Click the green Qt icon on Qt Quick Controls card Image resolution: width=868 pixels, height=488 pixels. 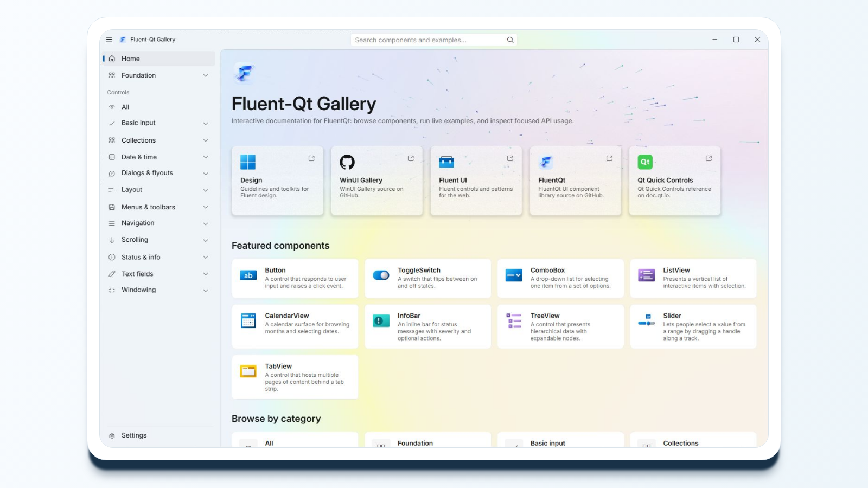pyautogui.click(x=645, y=162)
